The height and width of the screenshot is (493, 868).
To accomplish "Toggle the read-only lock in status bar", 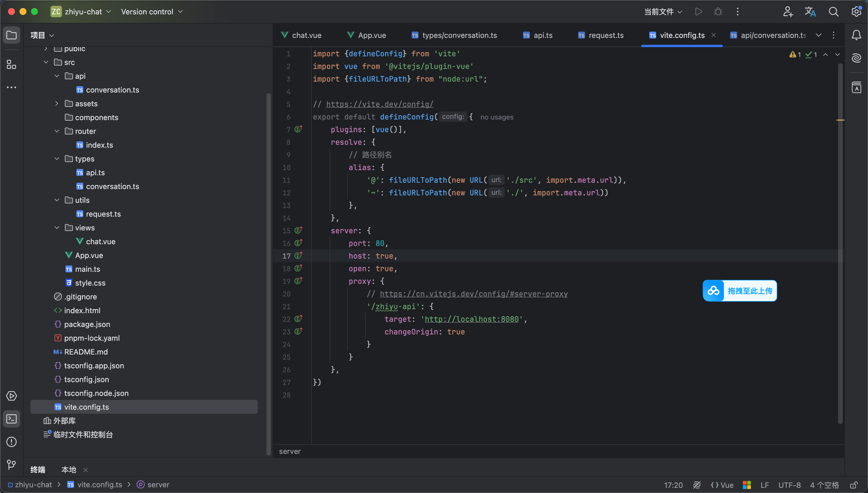I will (853, 485).
